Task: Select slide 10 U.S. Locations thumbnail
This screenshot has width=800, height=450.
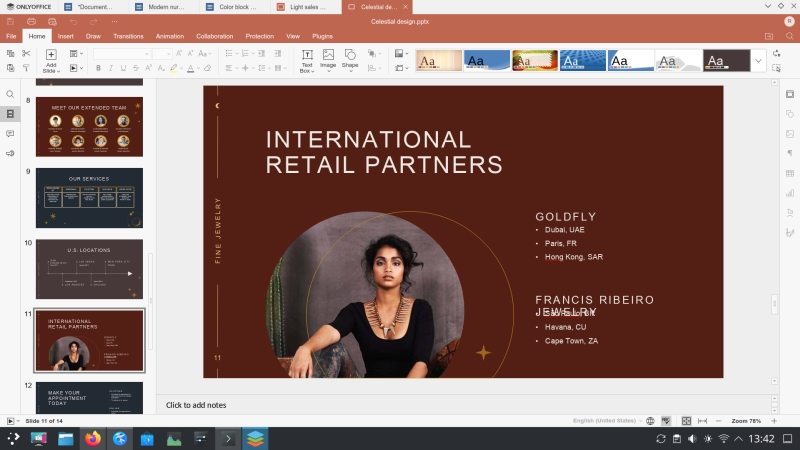Action: 89,269
